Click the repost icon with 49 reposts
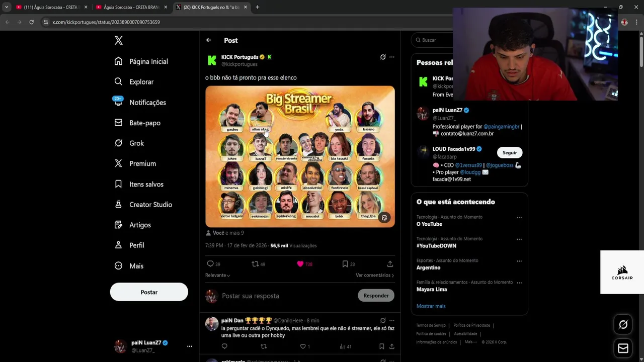644x362 pixels. click(255, 264)
